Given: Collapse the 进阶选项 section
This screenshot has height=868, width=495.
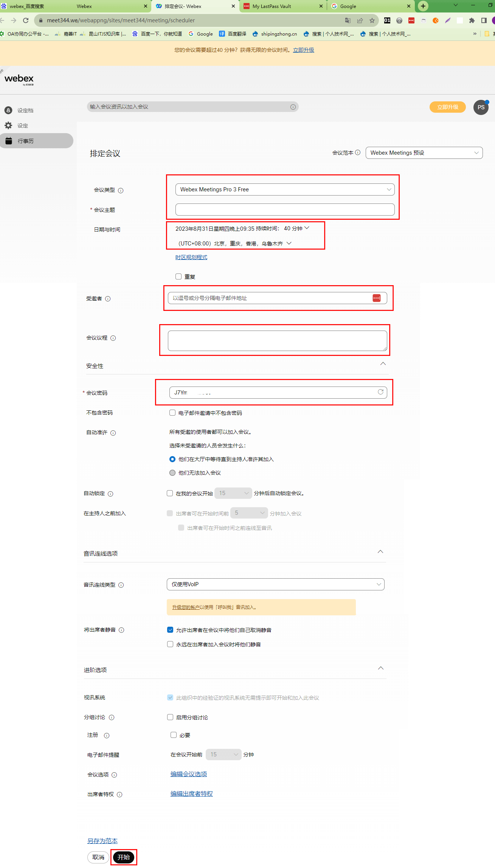Looking at the screenshot, I should [x=381, y=668].
